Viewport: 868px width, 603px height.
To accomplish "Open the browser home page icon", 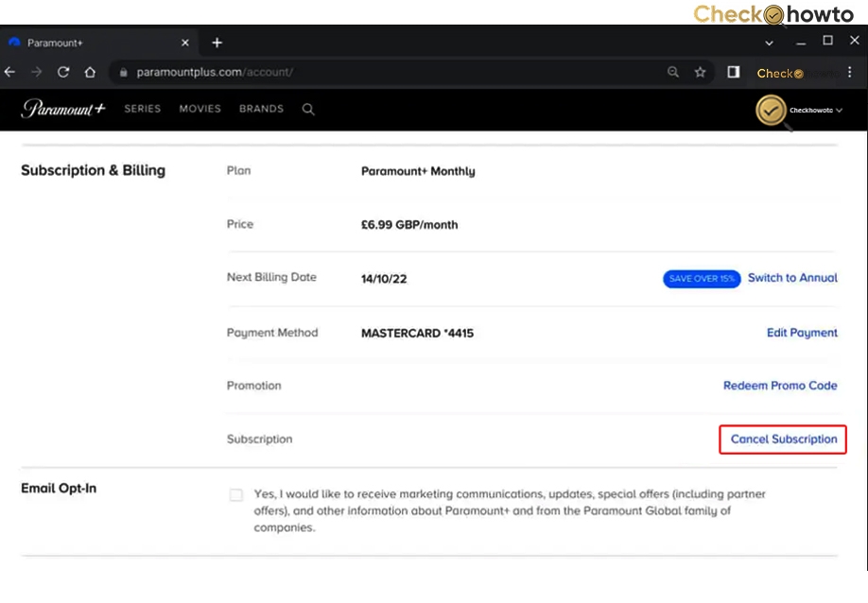I will (90, 72).
